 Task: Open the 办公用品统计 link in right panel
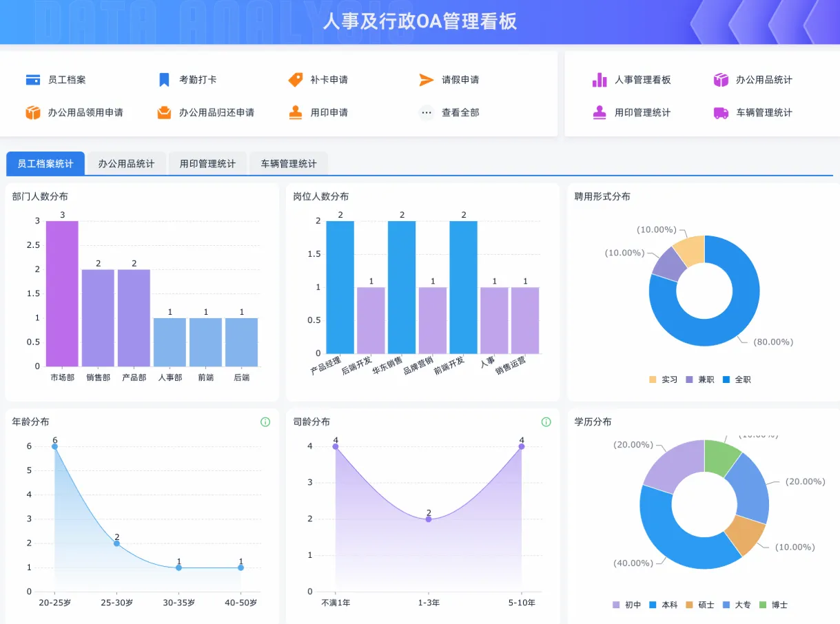click(x=764, y=80)
